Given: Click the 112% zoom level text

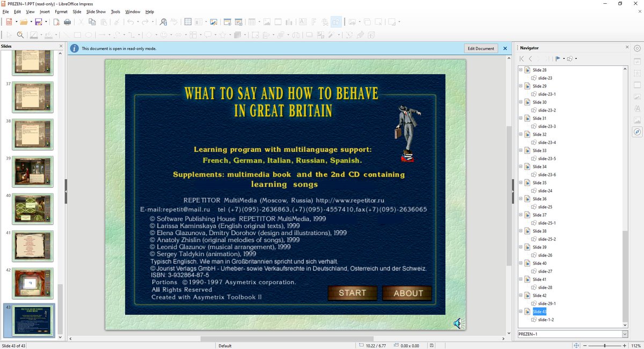Looking at the screenshot, I should [636, 346].
